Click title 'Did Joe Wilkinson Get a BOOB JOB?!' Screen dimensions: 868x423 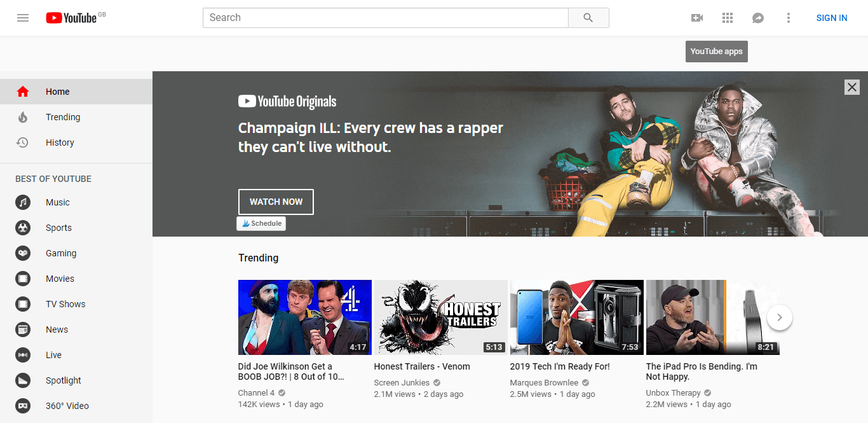tap(292, 371)
